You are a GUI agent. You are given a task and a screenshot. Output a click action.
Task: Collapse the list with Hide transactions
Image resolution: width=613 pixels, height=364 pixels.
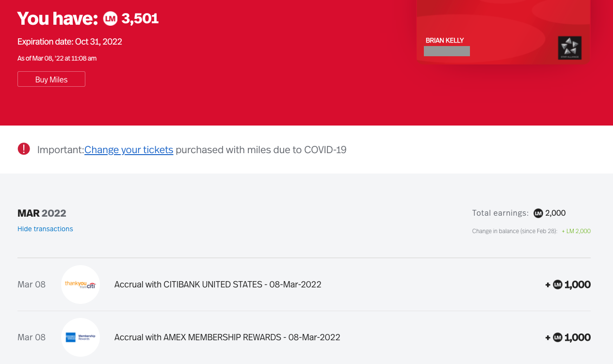pyautogui.click(x=45, y=228)
